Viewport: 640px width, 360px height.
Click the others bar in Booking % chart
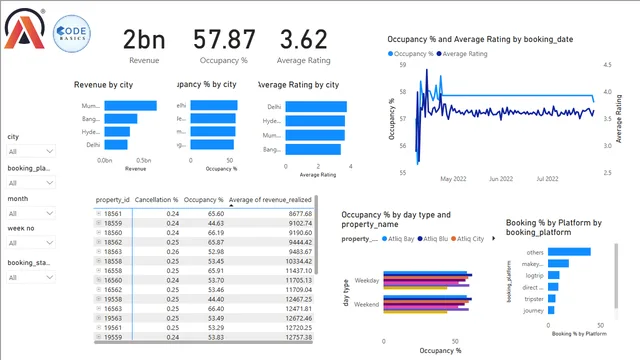569,252
